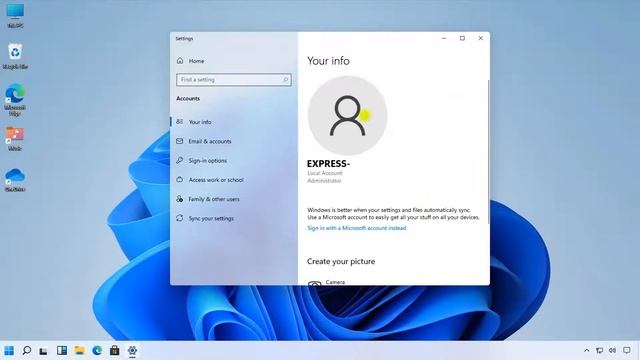
Task: Open File Explorer from taskbar
Action: click(79, 350)
